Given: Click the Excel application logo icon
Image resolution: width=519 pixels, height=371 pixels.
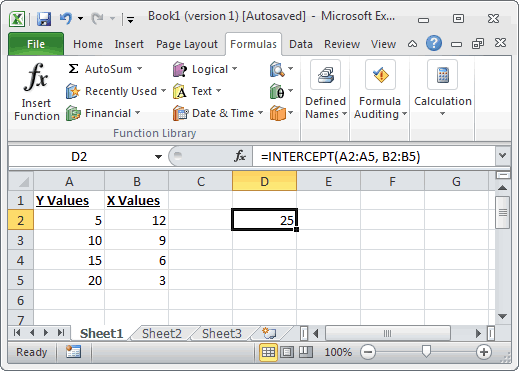Looking at the screenshot, I should tap(17, 19).
